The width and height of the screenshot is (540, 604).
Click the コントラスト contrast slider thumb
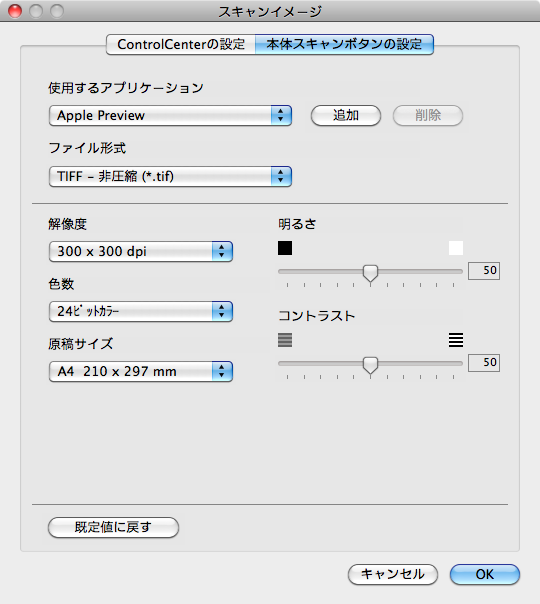371,365
